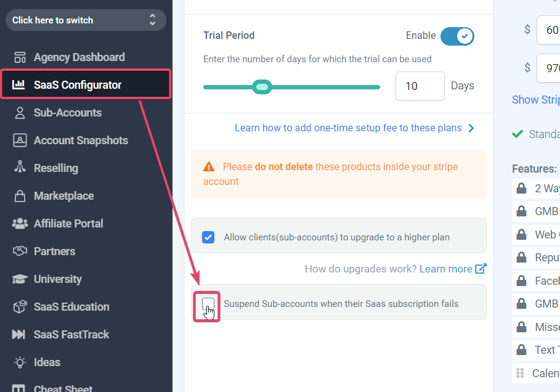The image size is (560, 392).
Task: Click the trial days slider handle
Action: [262, 87]
